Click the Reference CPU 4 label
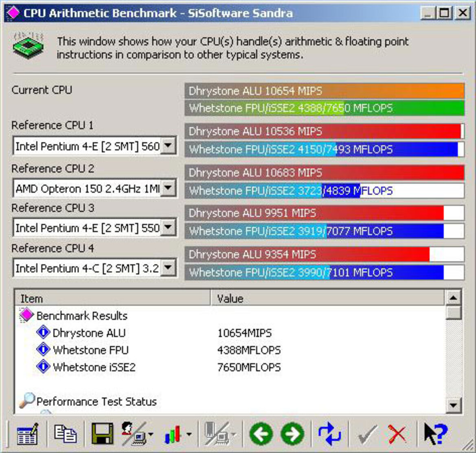 [53, 248]
